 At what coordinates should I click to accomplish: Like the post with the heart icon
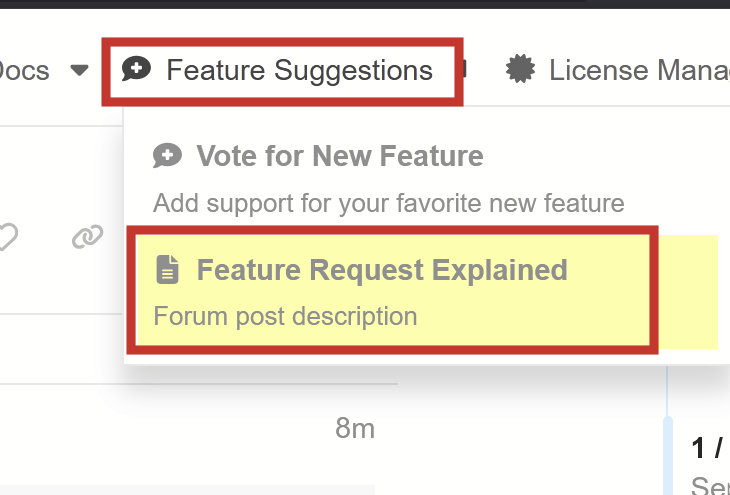coord(8,237)
